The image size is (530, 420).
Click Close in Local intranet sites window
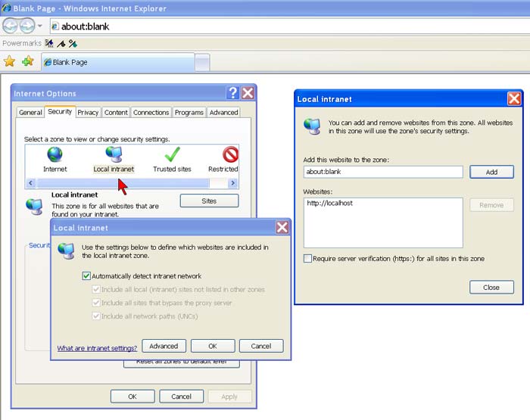coord(491,288)
